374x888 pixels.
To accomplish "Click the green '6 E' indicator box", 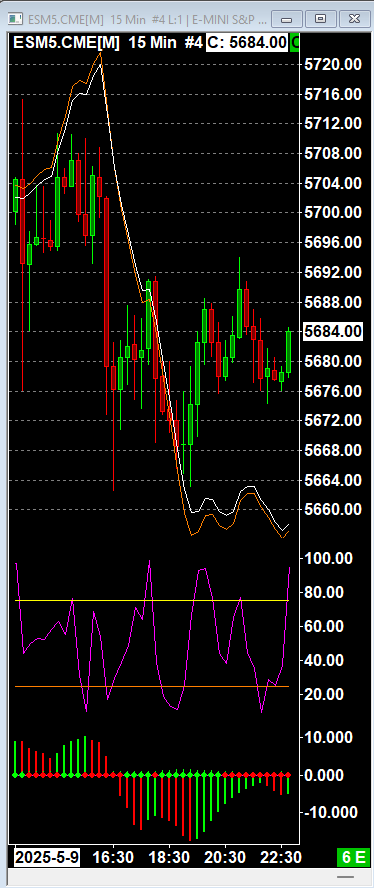I will click(352, 856).
